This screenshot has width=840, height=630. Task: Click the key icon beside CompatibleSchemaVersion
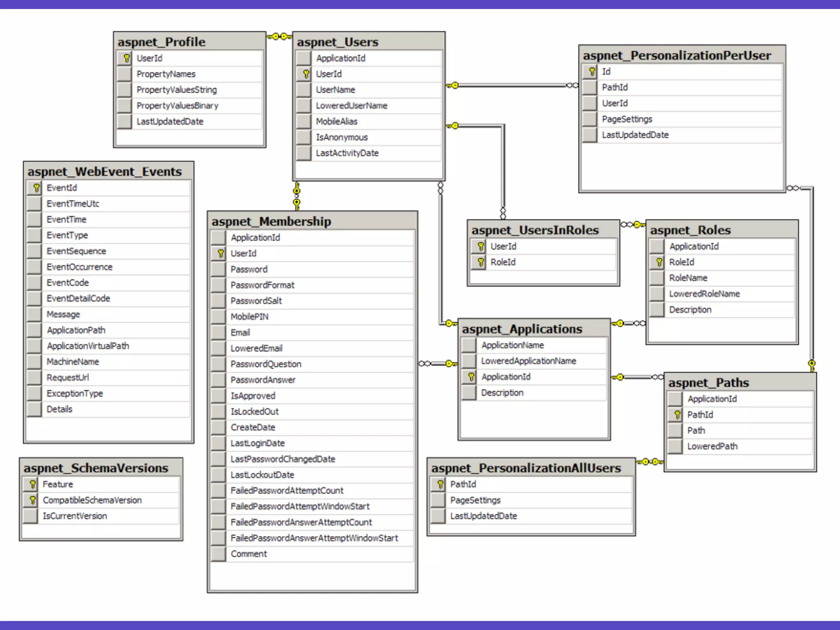[x=32, y=500]
